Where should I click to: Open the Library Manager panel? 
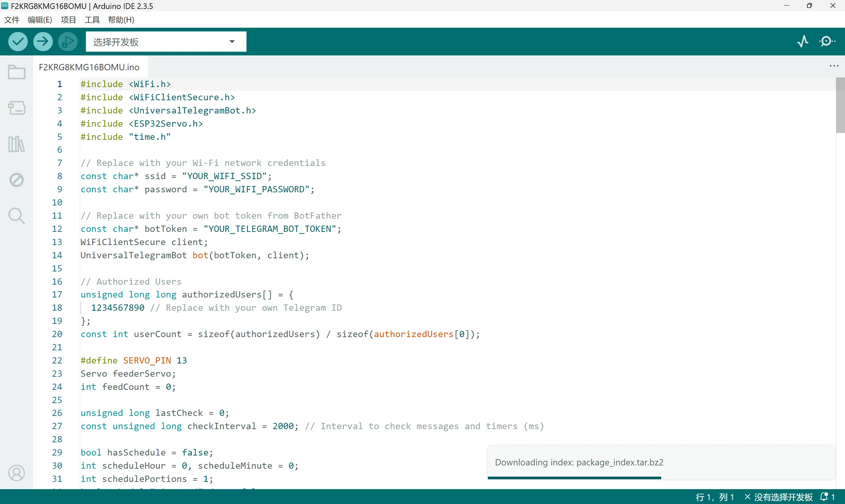pyautogui.click(x=16, y=144)
